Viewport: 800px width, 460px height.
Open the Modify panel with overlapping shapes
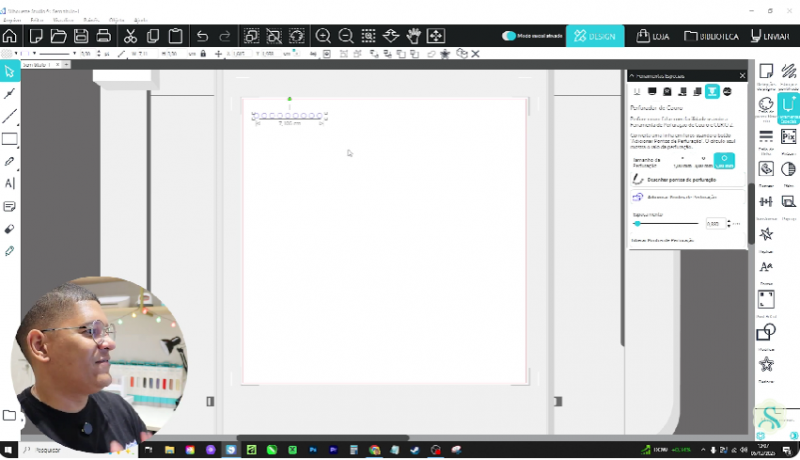[x=766, y=332]
